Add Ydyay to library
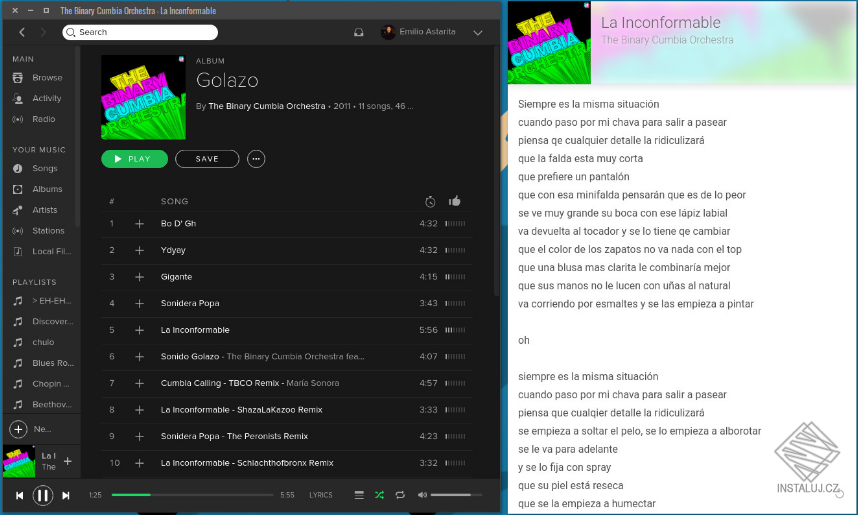This screenshot has width=858, height=515. [x=140, y=251]
